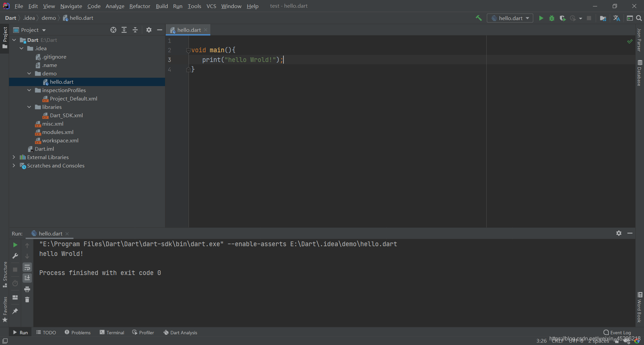The image size is (644, 345).
Task: Click the Build project hammer icon
Action: (x=479, y=18)
